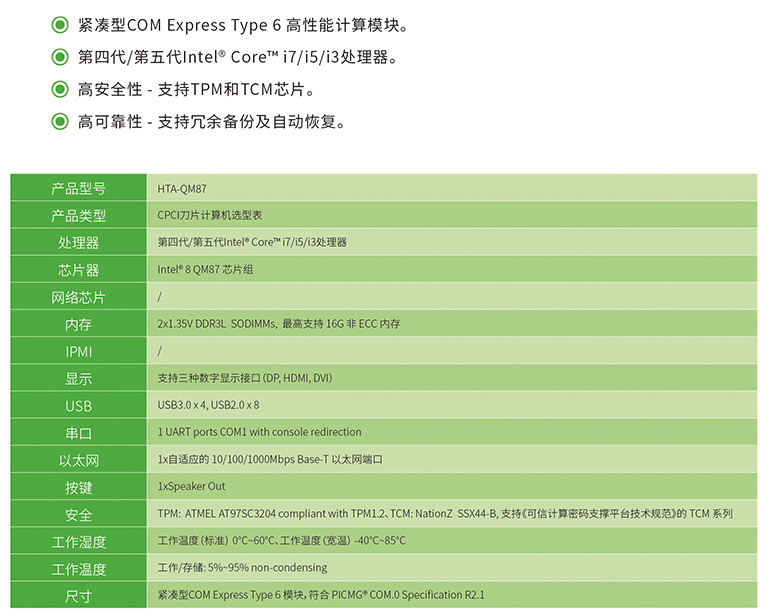Click the 产品型号 header cell

tap(79, 187)
